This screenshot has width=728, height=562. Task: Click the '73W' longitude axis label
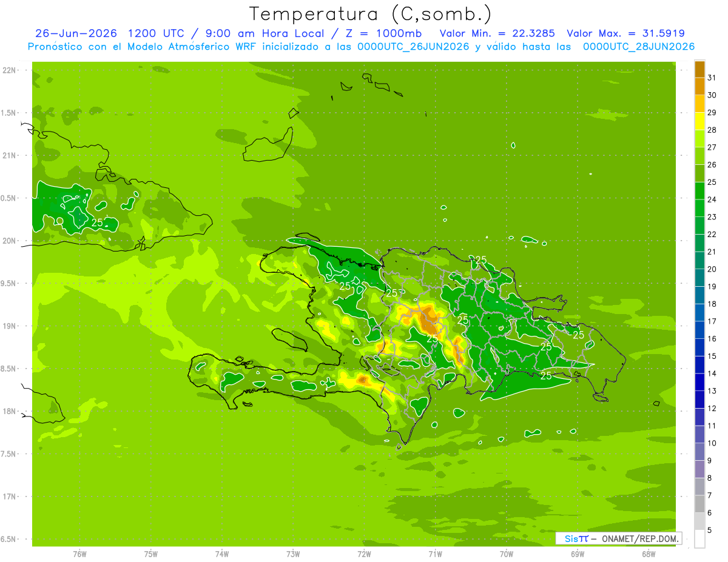click(293, 554)
